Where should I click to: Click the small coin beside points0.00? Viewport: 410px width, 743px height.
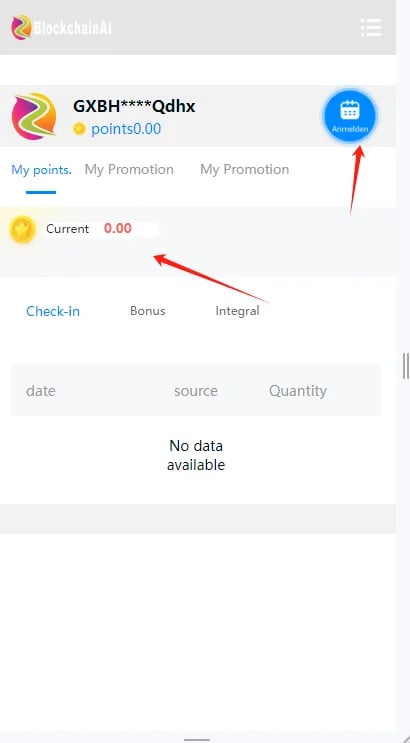79,129
